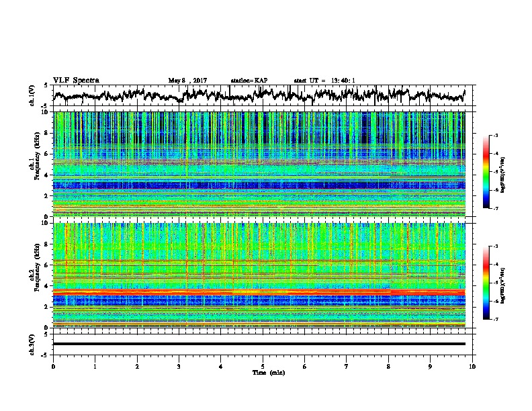The image size is (532, 411).
Task: Select the "May 8, 2017" date text
Action: point(187,81)
